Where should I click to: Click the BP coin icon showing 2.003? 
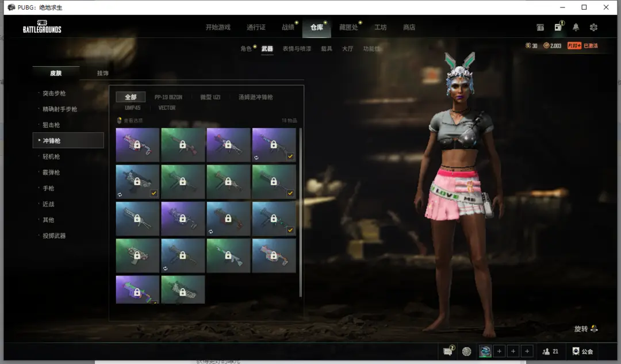pos(546,45)
